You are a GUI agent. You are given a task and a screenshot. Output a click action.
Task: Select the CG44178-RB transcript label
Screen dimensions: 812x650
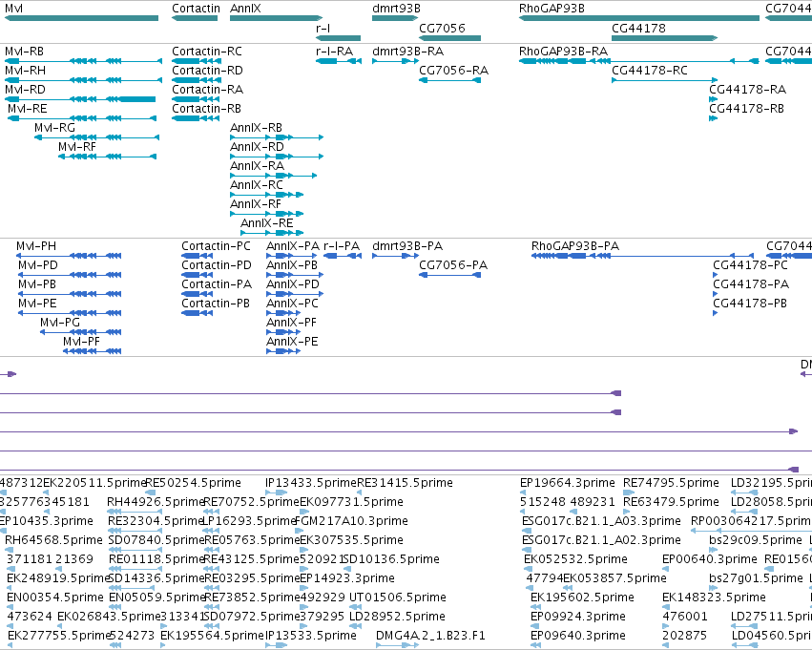click(747, 109)
